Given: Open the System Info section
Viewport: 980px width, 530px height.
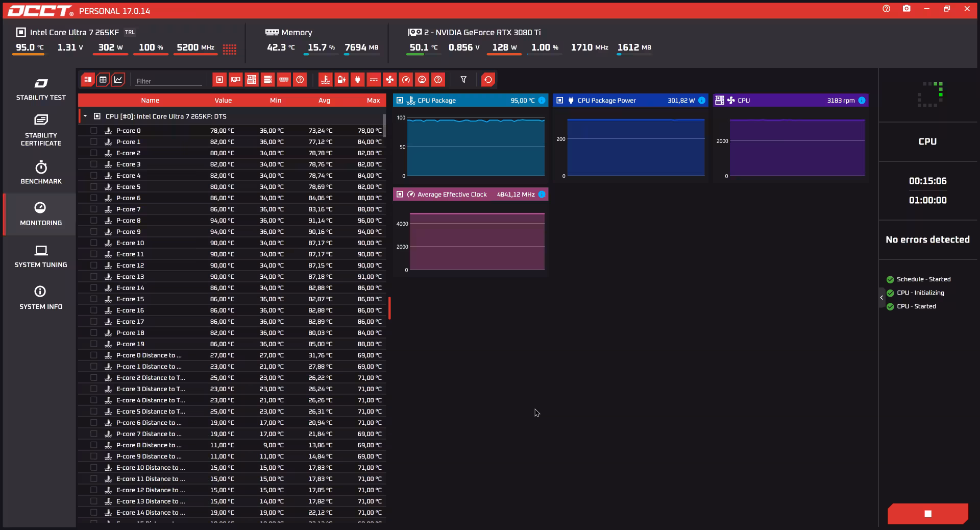Looking at the screenshot, I should coord(41,298).
